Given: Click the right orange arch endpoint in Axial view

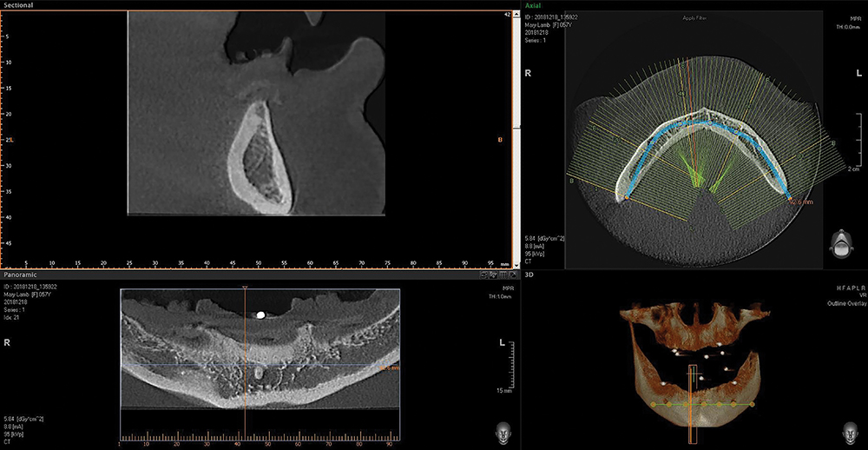Looking at the screenshot, I should pos(789,198).
